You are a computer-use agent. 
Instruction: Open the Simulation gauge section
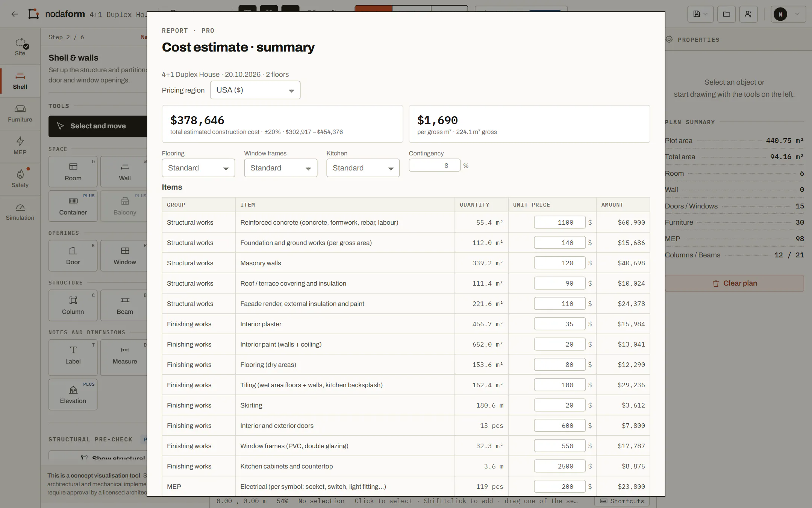pos(20,212)
